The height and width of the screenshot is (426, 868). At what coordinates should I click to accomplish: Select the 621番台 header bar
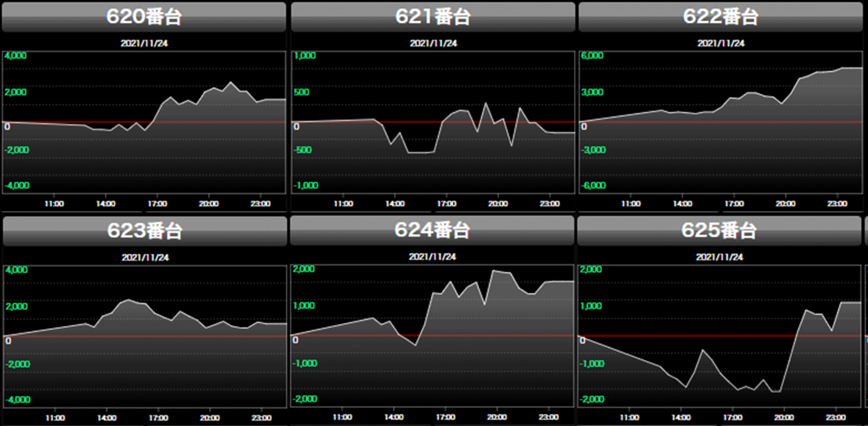[x=433, y=17]
